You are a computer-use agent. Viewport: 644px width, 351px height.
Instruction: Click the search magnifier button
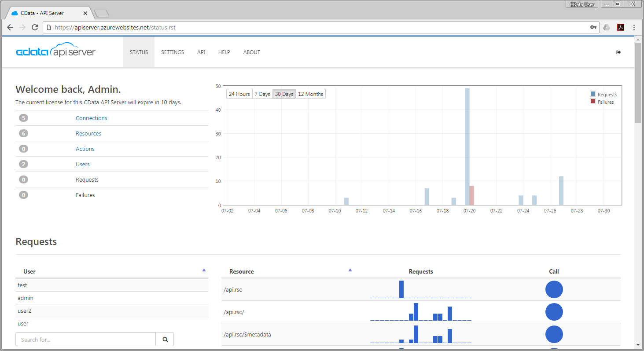click(165, 340)
